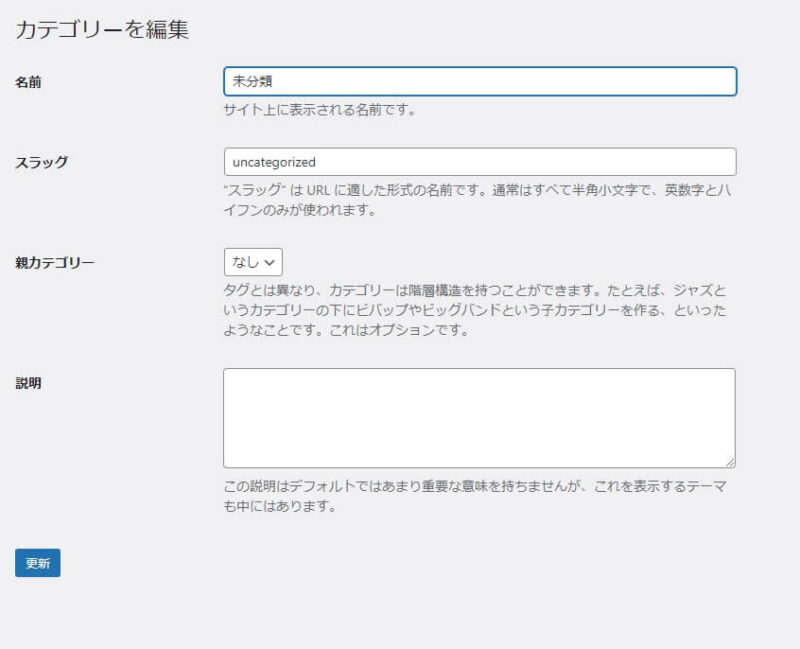Click the スラッグ field label
The image size is (800, 649).
click(42, 163)
